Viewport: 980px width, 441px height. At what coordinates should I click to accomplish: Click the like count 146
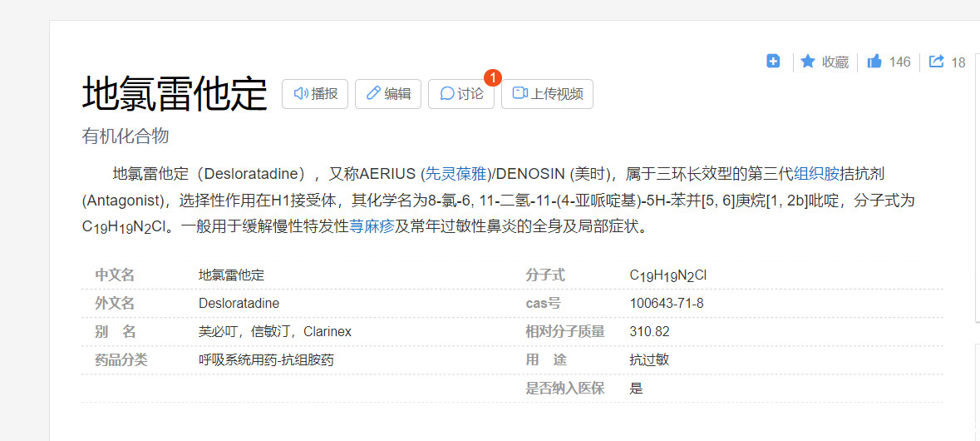click(x=900, y=62)
